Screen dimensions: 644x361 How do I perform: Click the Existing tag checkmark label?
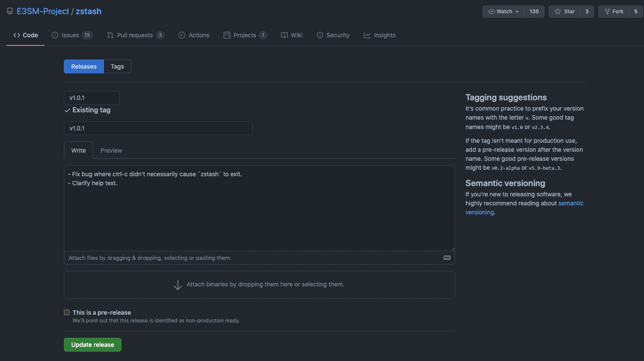click(88, 110)
